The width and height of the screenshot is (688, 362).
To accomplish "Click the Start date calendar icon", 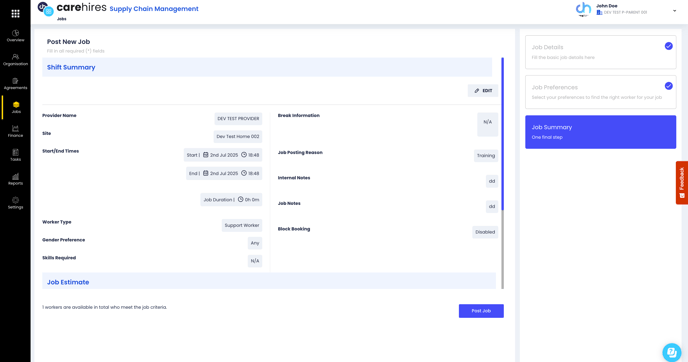I will 205,155.
